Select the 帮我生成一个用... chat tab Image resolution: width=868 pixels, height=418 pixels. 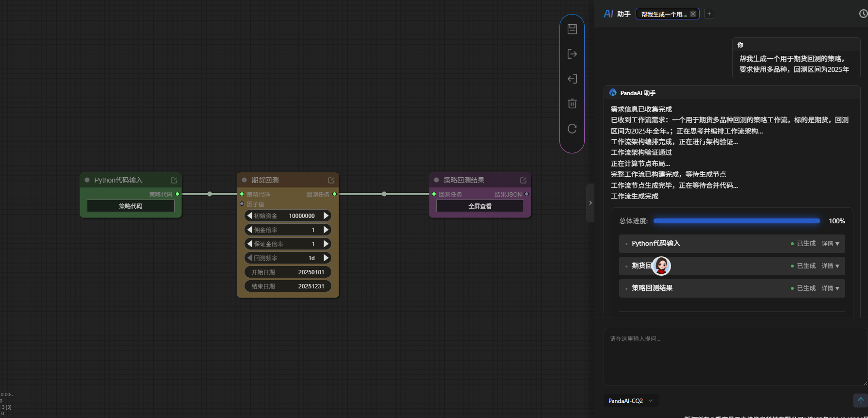pos(663,14)
